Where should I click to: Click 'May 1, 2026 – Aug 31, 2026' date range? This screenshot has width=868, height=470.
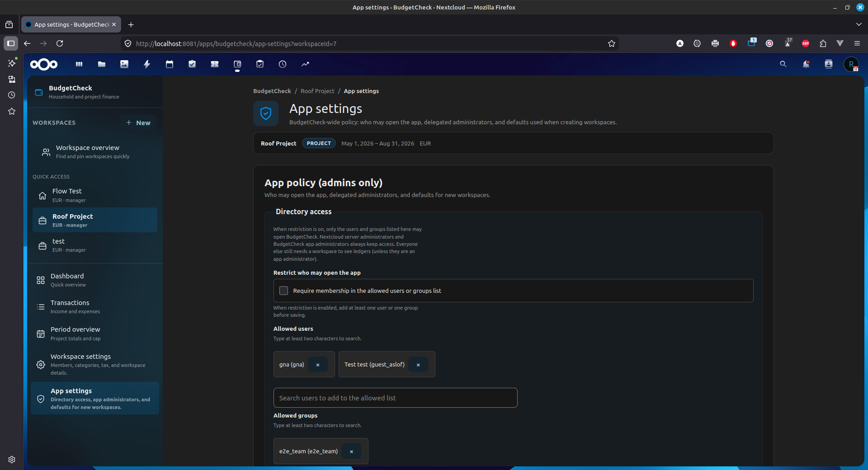coord(377,143)
